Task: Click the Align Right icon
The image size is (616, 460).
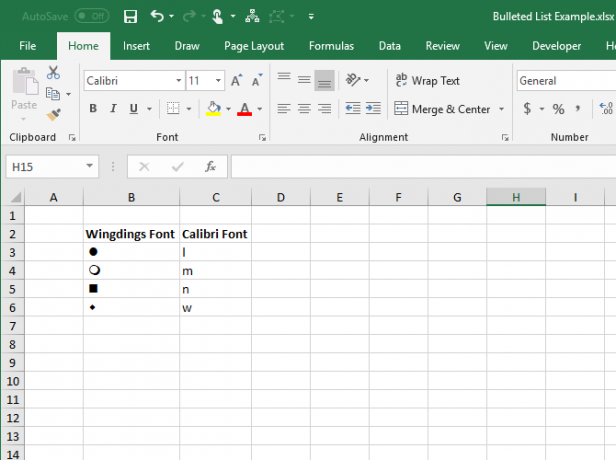Action: 324,108
